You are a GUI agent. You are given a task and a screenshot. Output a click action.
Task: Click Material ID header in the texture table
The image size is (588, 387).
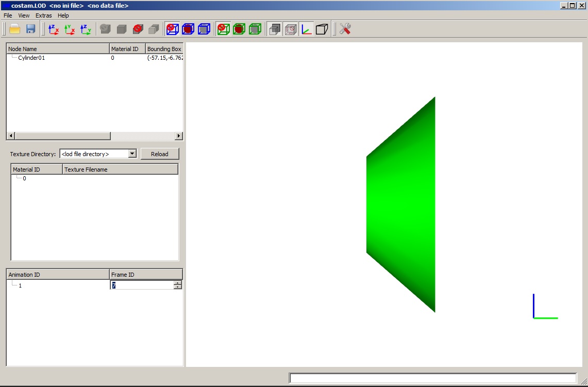click(37, 170)
